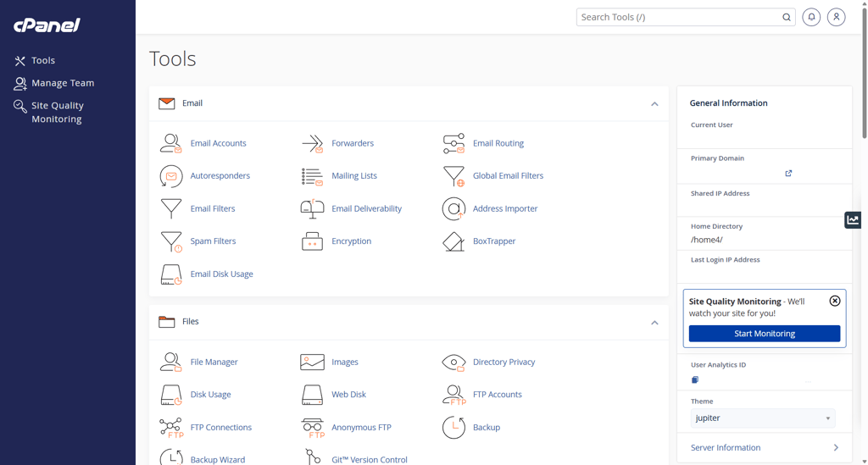The image size is (868, 465).
Task: Select the BoxTrapper icon
Action: point(453,241)
